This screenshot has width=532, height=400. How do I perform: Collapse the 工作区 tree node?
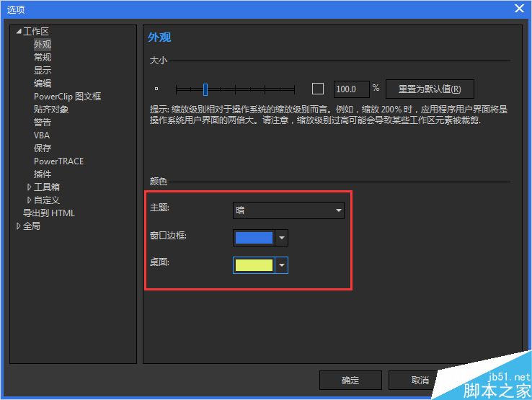coord(19,32)
